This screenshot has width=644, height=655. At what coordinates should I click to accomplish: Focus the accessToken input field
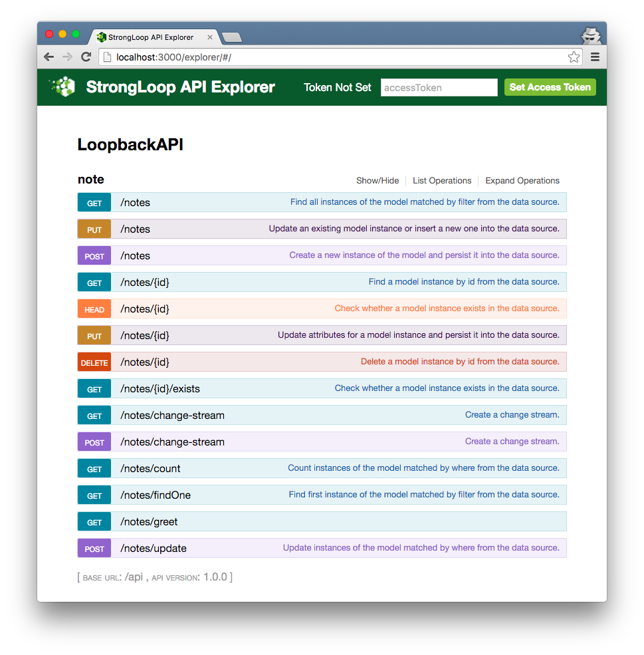(x=439, y=87)
